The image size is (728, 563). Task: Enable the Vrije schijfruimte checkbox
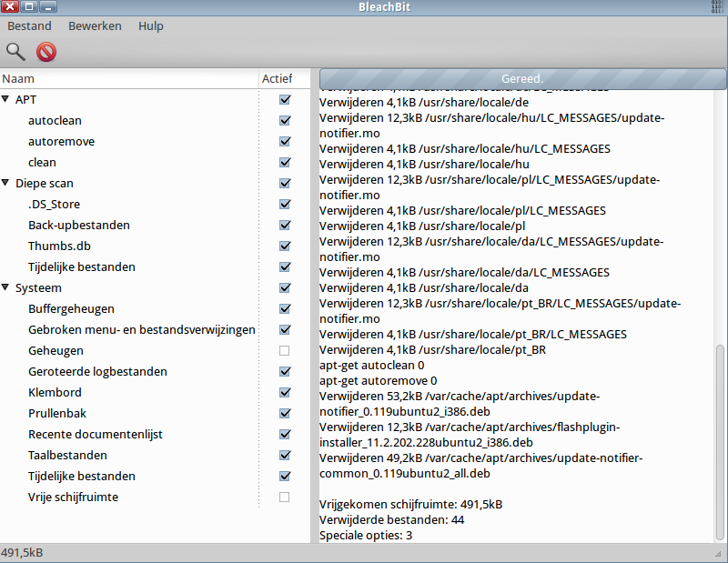point(285,498)
